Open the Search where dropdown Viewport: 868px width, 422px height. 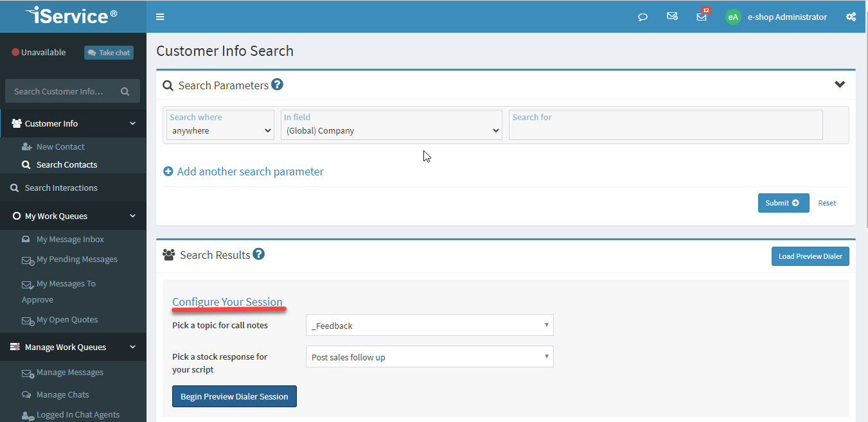pyautogui.click(x=220, y=125)
